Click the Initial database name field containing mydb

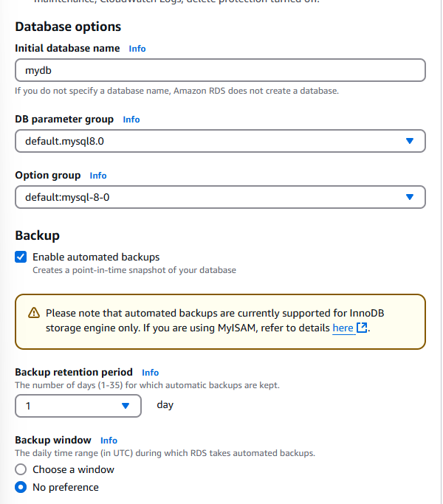click(x=220, y=70)
